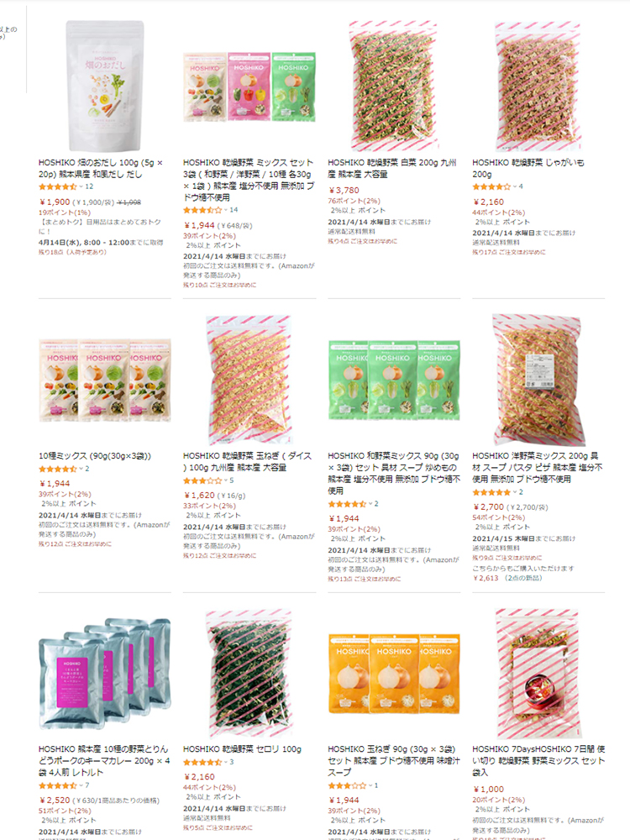The image size is (630, 840).
Task: Open the silver retort キーマカレー pouch image
Action: click(x=105, y=674)
